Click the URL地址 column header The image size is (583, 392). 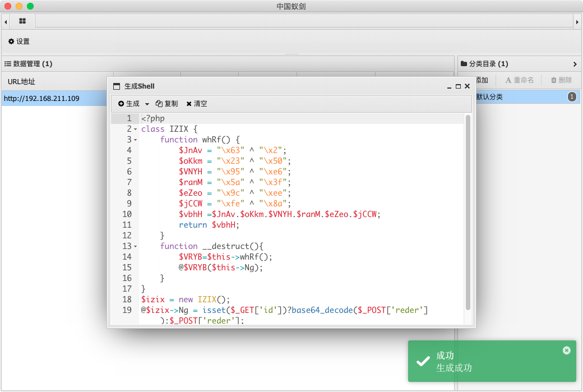tap(21, 81)
